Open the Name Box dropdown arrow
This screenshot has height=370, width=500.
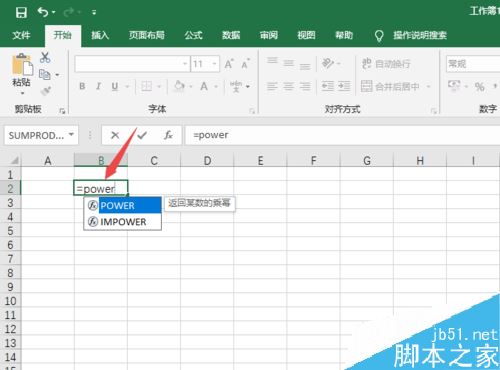pyautogui.click(x=71, y=135)
